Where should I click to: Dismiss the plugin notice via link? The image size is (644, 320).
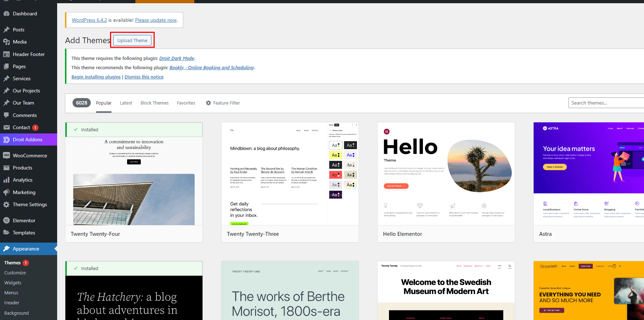click(x=144, y=77)
